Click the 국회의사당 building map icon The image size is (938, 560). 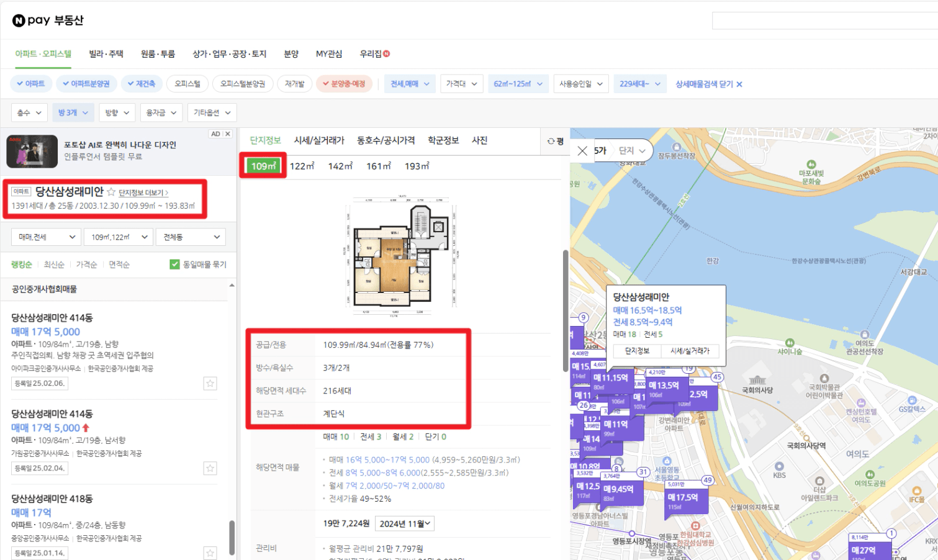coord(757,380)
